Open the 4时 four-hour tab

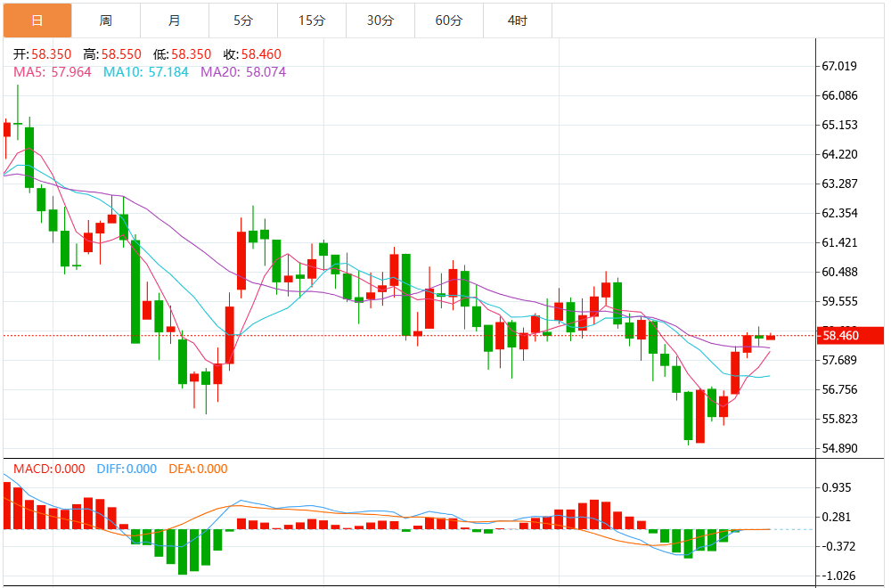518,20
